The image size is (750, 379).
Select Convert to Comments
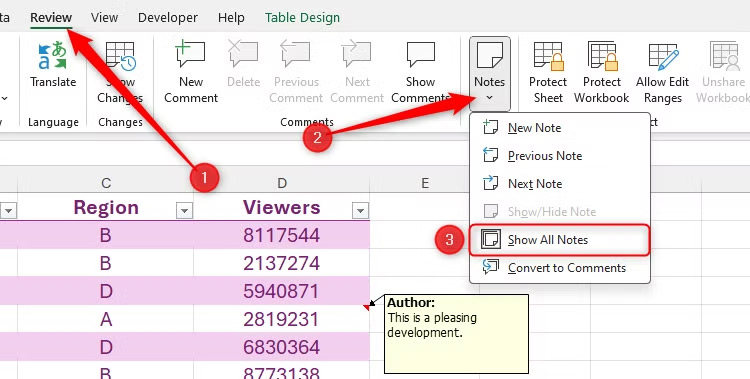click(x=560, y=268)
